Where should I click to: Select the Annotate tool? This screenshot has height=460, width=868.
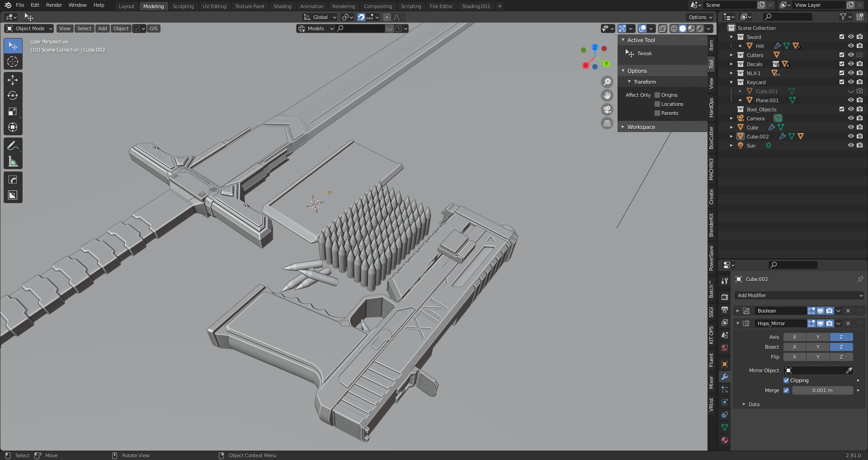pos(13,145)
